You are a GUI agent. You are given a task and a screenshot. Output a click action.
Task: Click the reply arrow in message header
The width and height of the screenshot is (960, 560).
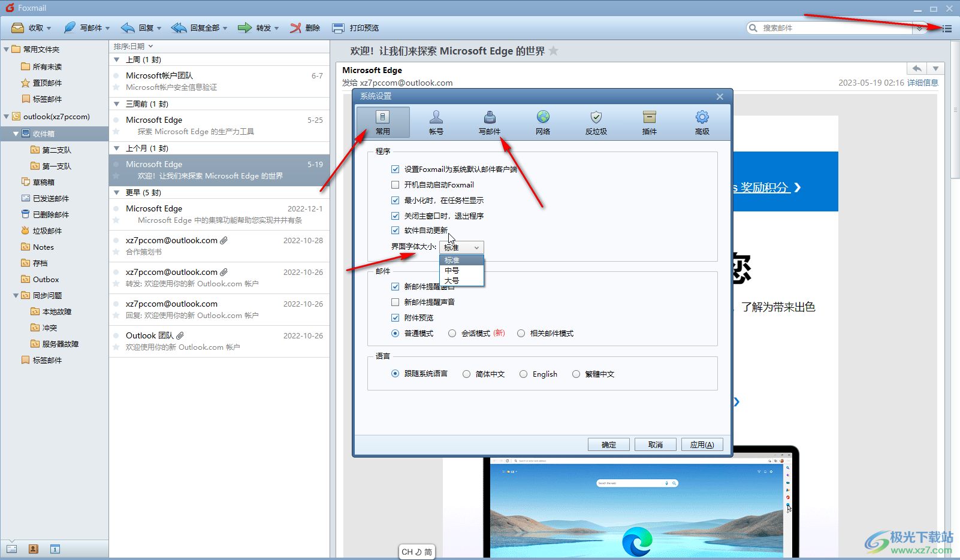click(x=917, y=68)
